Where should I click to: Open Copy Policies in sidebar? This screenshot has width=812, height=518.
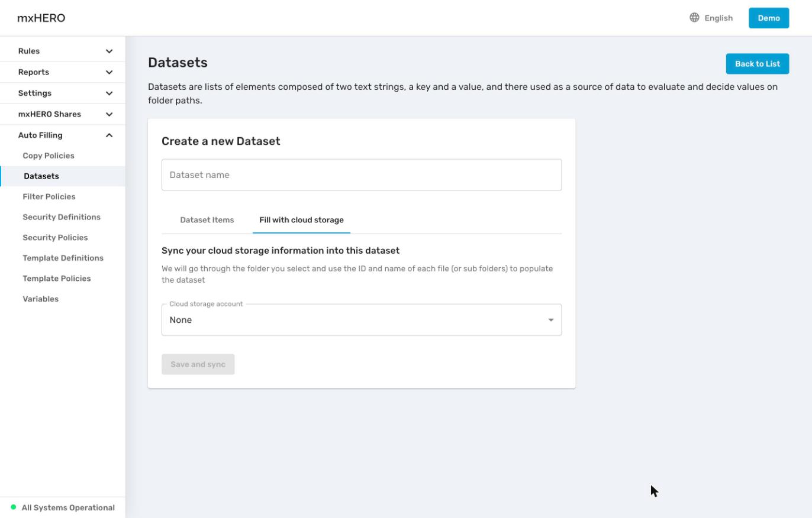tap(49, 156)
